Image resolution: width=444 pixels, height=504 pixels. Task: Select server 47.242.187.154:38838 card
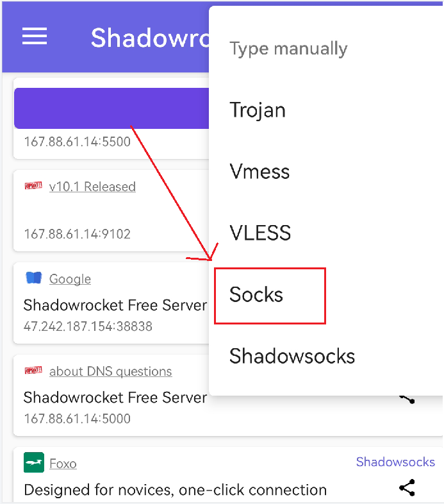(x=111, y=303)
